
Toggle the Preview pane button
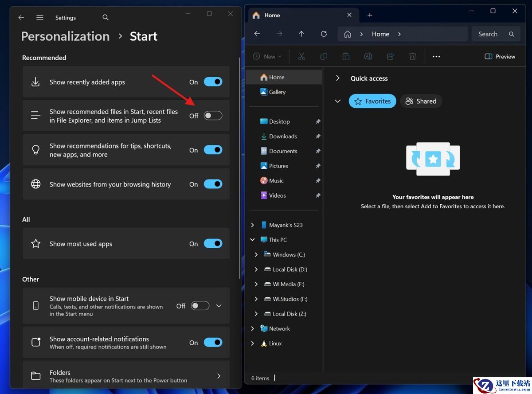500,56
